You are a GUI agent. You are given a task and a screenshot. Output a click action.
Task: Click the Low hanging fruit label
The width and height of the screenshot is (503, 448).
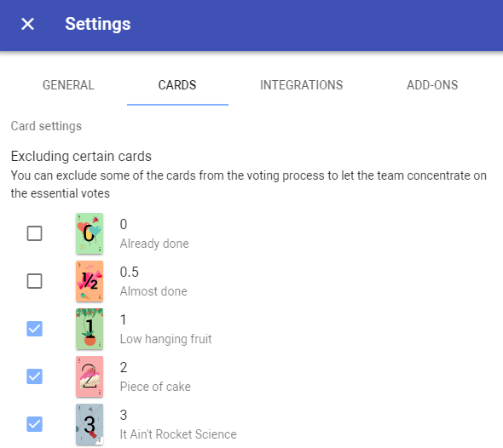click(x=166, y=339)
